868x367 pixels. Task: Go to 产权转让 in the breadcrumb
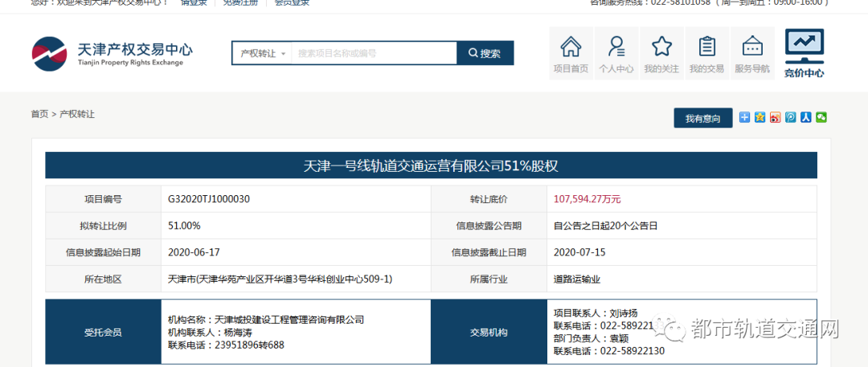77,114
